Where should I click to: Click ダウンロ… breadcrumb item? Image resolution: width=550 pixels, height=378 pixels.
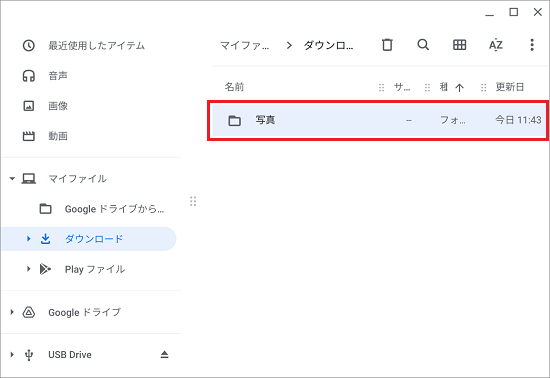(328, 46)
